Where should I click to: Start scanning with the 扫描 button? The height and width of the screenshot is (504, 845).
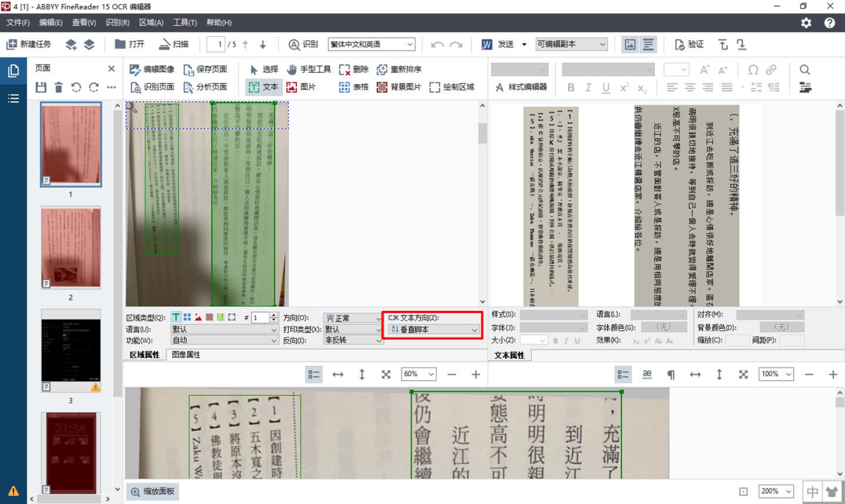click(173, 44)
